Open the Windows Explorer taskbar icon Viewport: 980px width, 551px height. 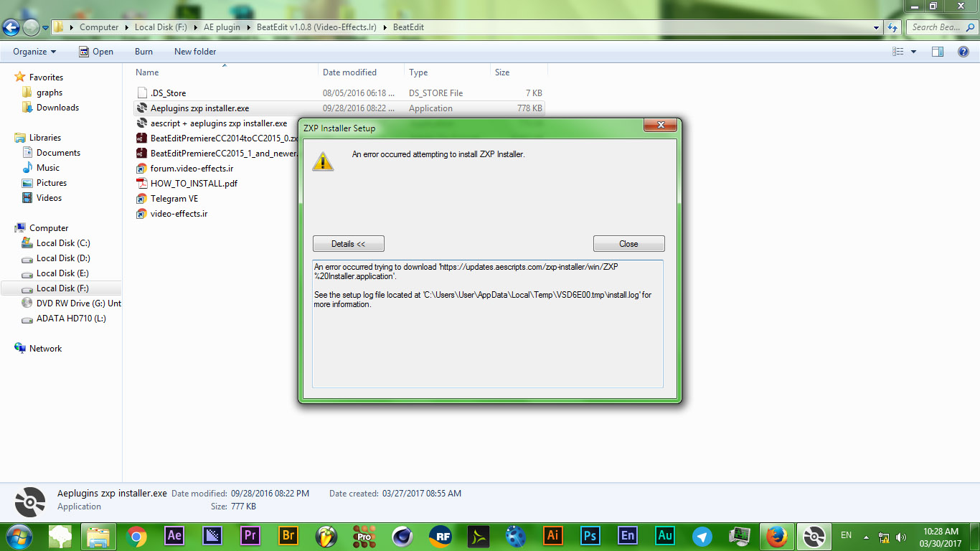98,536
